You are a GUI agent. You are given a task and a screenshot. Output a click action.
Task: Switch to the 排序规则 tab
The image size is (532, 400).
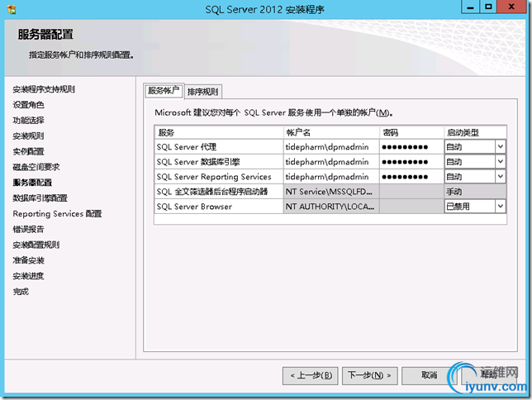point(203,92)
